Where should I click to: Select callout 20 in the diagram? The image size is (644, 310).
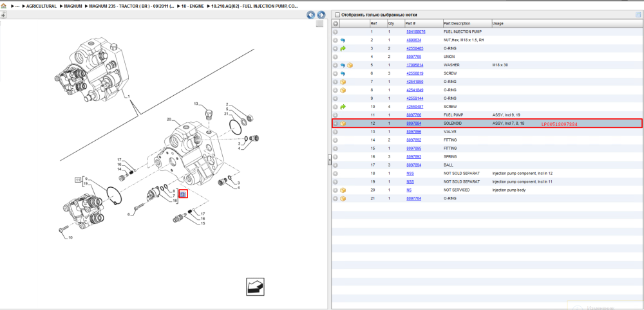tap(168, 120)
